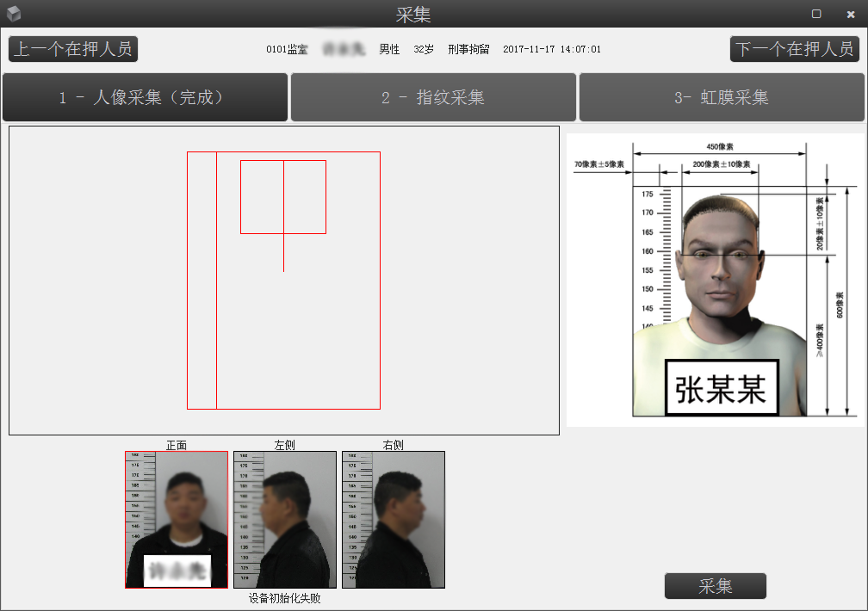This screenshot has width=868, height=611.
Task: Click the blurred detainee name in header
Action: click(343, 49)
